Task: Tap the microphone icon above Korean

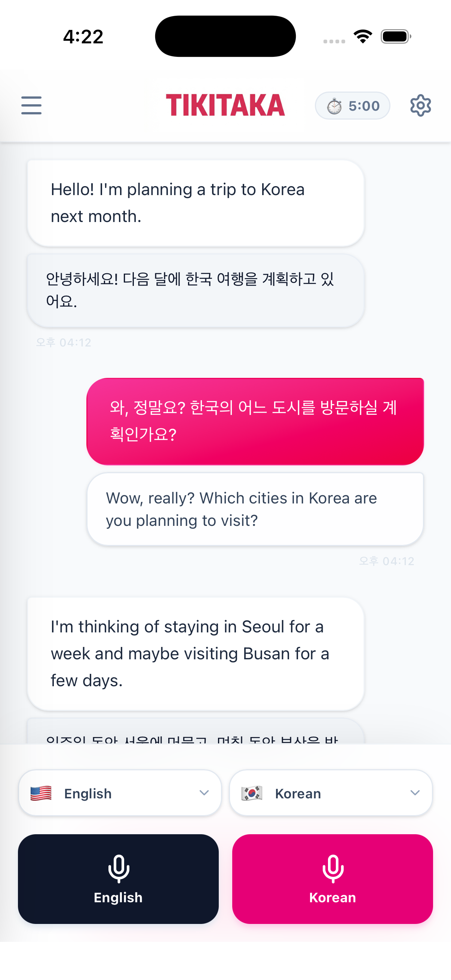Action: [x=332, y=869]
